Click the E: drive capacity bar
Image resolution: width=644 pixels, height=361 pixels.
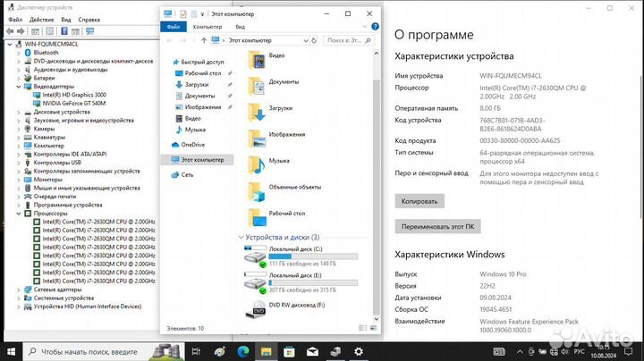tap(313, 282)
